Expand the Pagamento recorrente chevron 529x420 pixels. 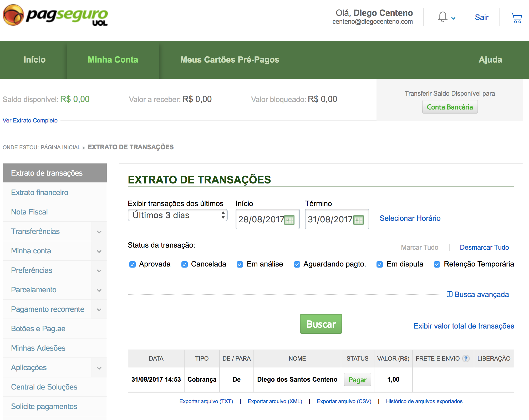pos(99,310)
